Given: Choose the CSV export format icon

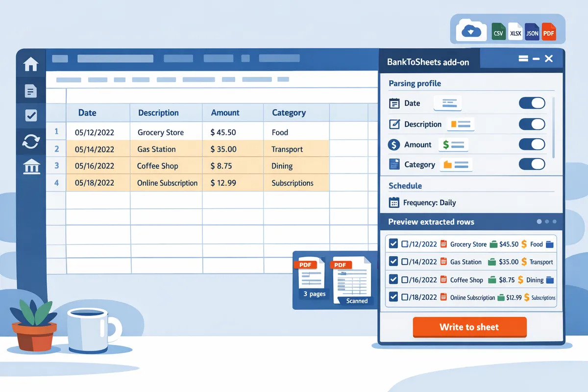Looking at the screenshot, I should (498, 32).
